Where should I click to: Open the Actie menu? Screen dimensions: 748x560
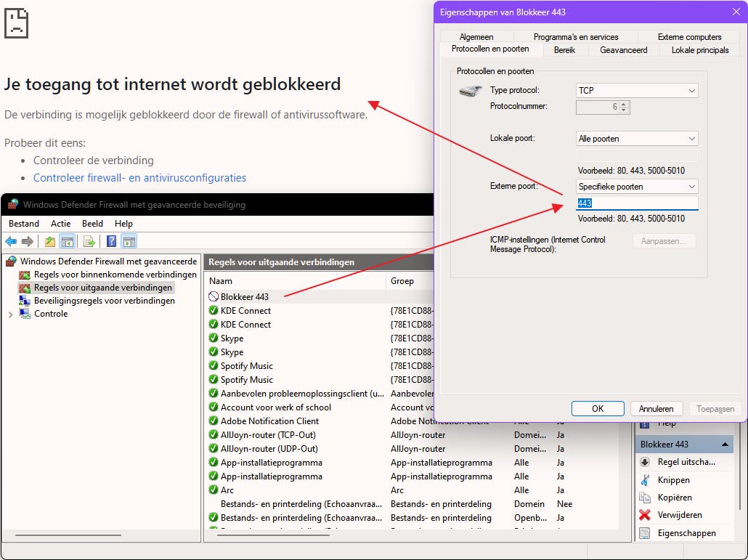point(60,224)
